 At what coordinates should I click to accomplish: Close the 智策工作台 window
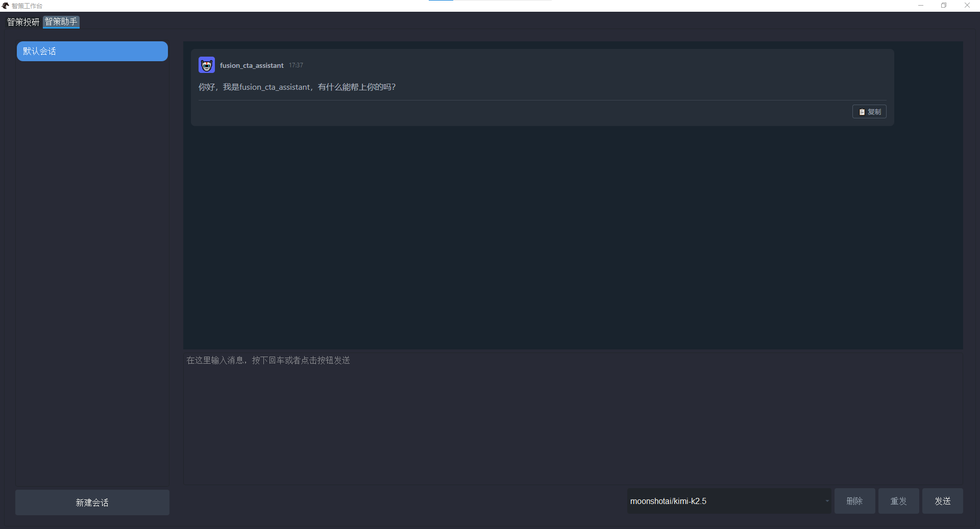coord(967,6)
